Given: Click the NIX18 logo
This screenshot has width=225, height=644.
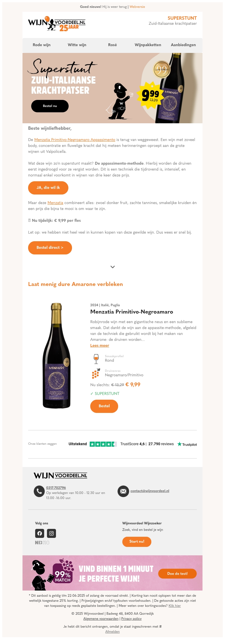Looking at the screenshot, I should click(42, 542).
